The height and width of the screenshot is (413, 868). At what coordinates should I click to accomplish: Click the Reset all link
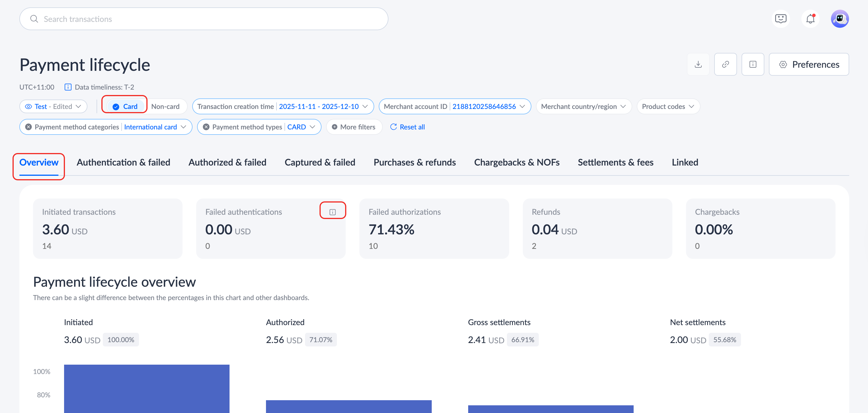point(408,127)
